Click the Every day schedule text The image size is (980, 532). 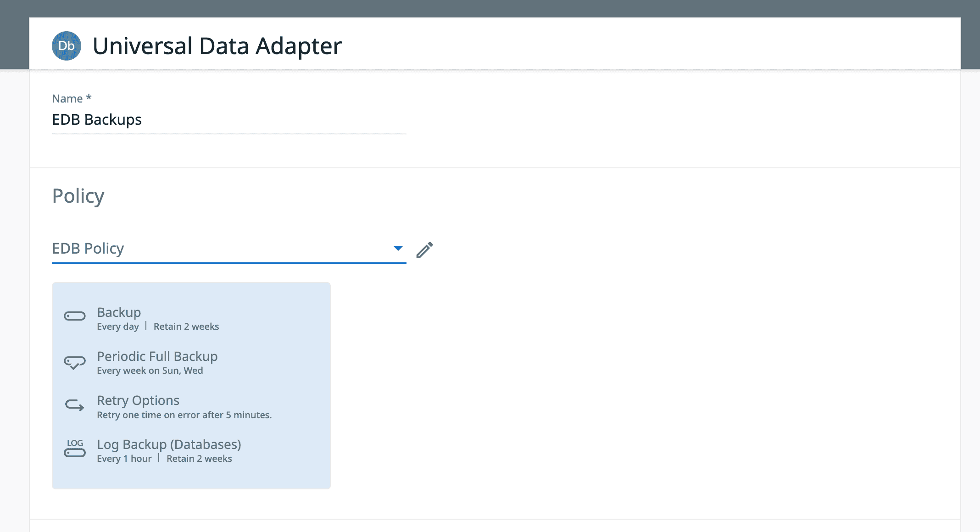click(117, 327)
